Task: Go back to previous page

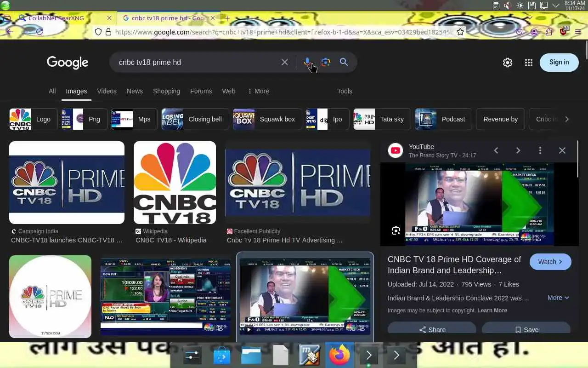Action: [9, 32]
